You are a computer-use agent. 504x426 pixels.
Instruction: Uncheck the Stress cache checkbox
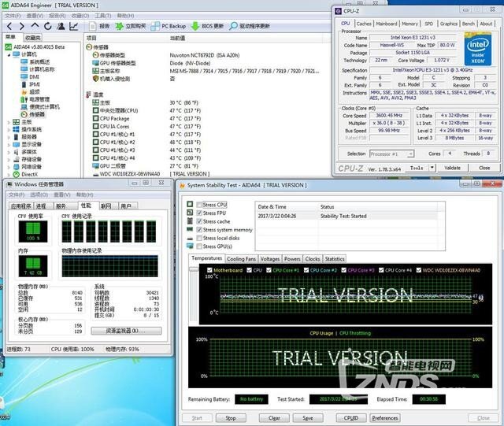[x=199, y=221]
